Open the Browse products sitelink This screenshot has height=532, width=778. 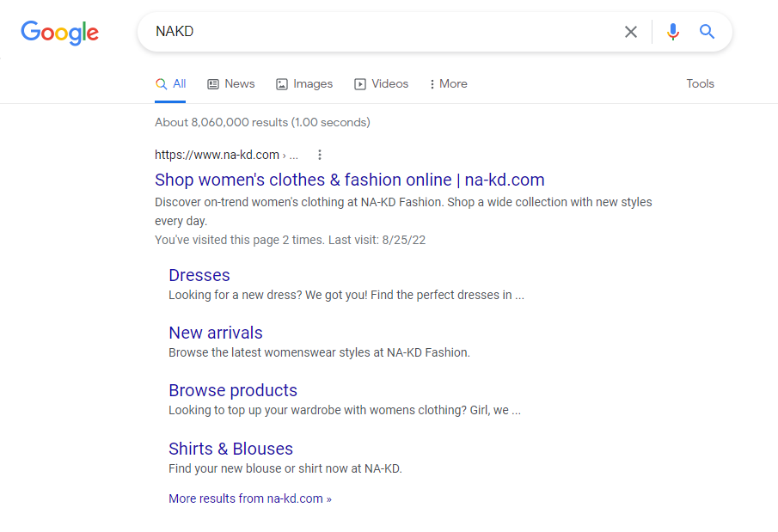pyautogui.click(x=233, y=390)
